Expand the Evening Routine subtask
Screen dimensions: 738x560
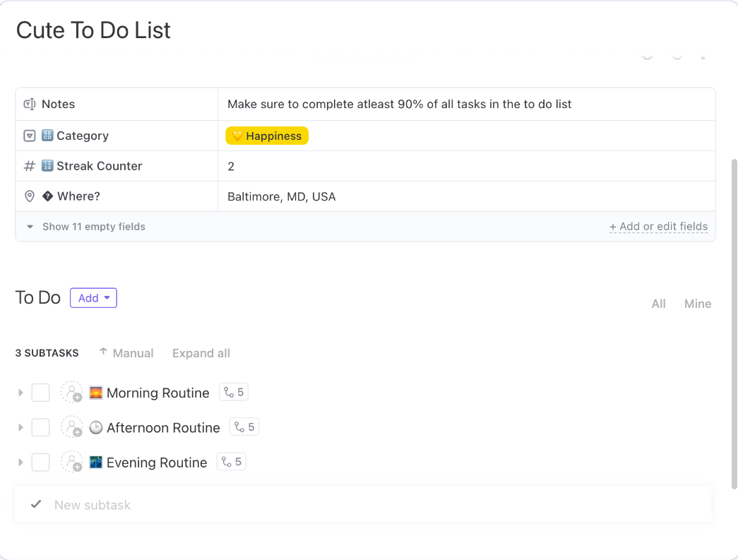pyautogui.click(x=20, y=462)
